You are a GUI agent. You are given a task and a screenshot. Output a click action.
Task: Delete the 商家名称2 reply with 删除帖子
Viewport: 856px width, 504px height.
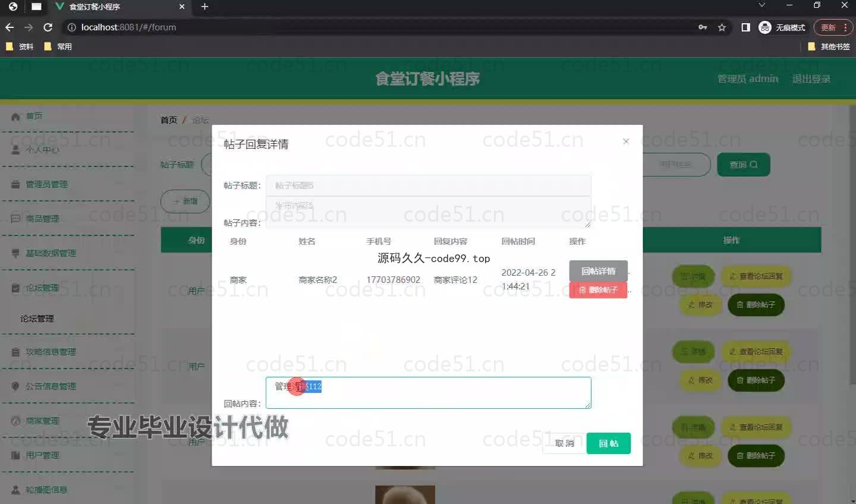coord(598,289)
